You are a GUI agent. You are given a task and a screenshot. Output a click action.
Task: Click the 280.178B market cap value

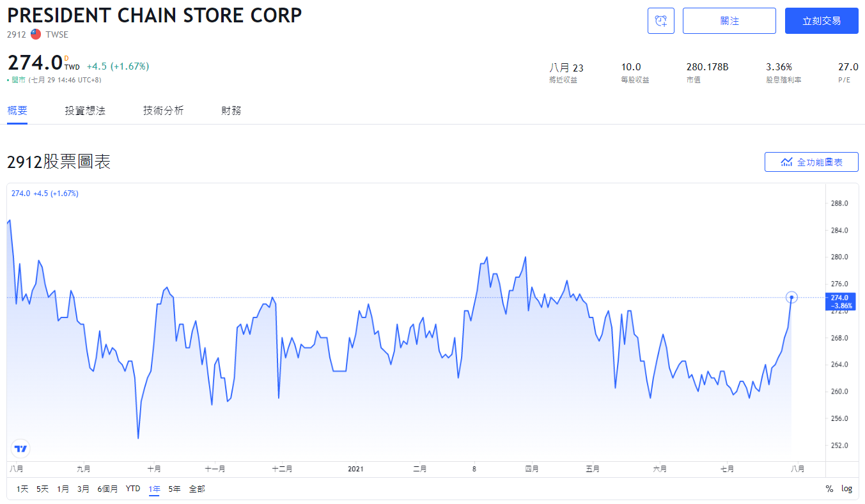pyautogui.click(x=707, y=67)
